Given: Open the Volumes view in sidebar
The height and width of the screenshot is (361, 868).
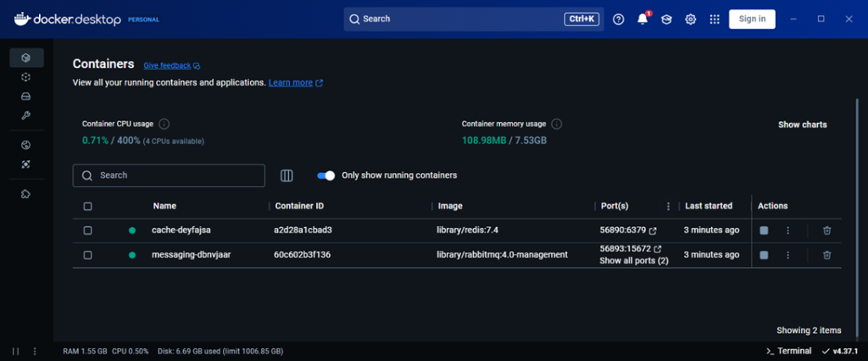Looking at the screenshot, I should click(26, 96).
